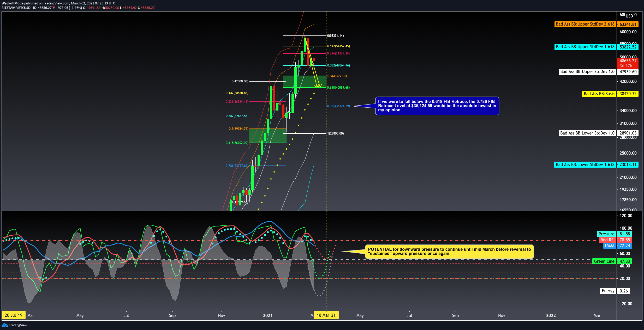The width and height of the screenshot is (644, 330).
Task: Click the 0.236(51379.36) Fibonacci level label
Action: (x=338, y=53)
